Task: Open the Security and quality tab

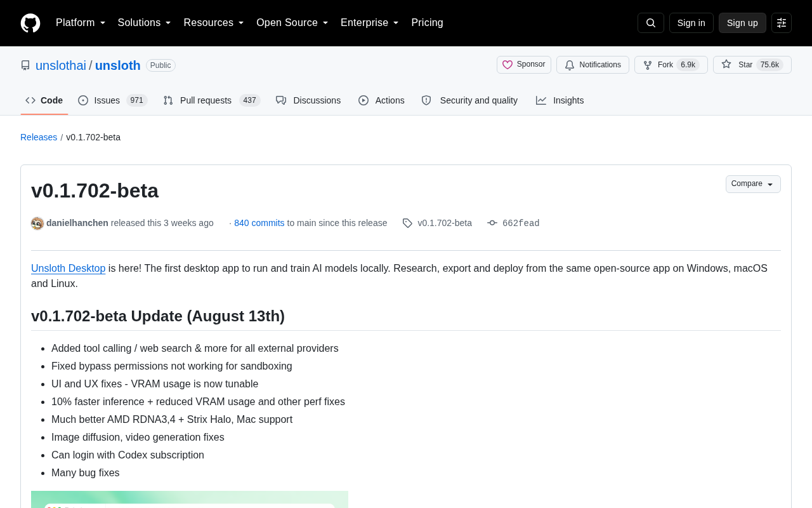Action: click(469, 100)
